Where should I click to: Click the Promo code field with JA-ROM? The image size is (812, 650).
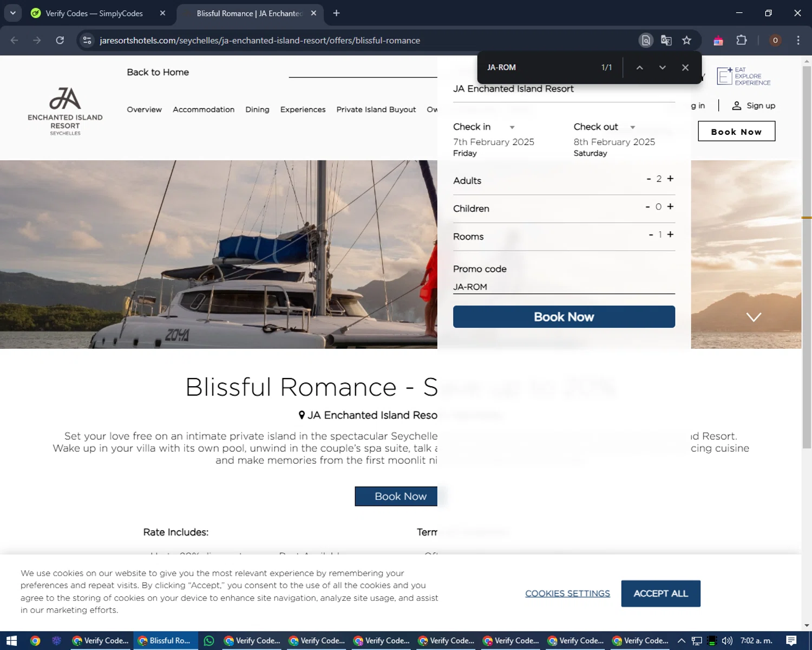pos(564,287)
